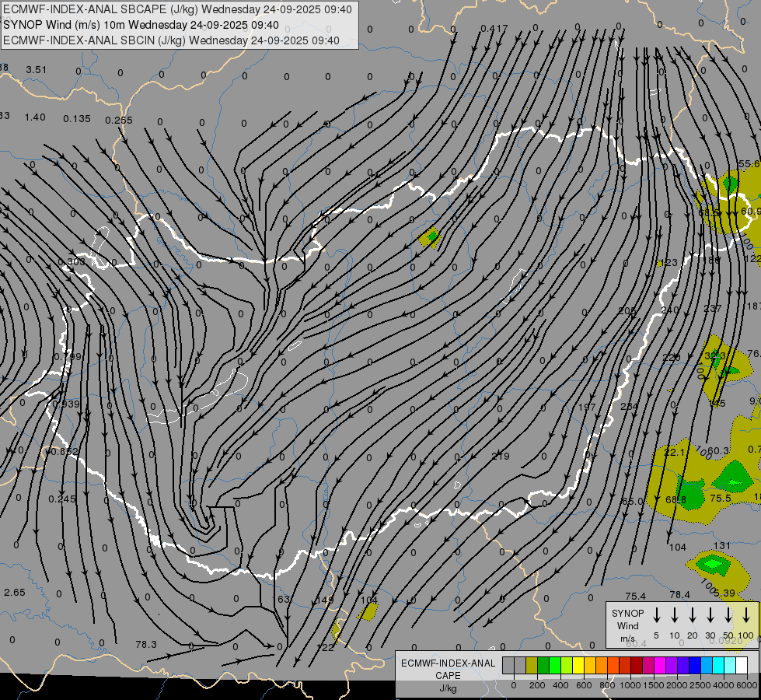
Task: Choose the lime yellow-green swatch after 400
Action: (567, 666)
